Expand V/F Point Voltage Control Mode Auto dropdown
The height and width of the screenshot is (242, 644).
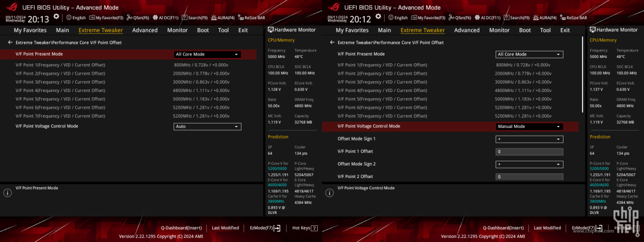pyautogui.click(x=208, y=126)
